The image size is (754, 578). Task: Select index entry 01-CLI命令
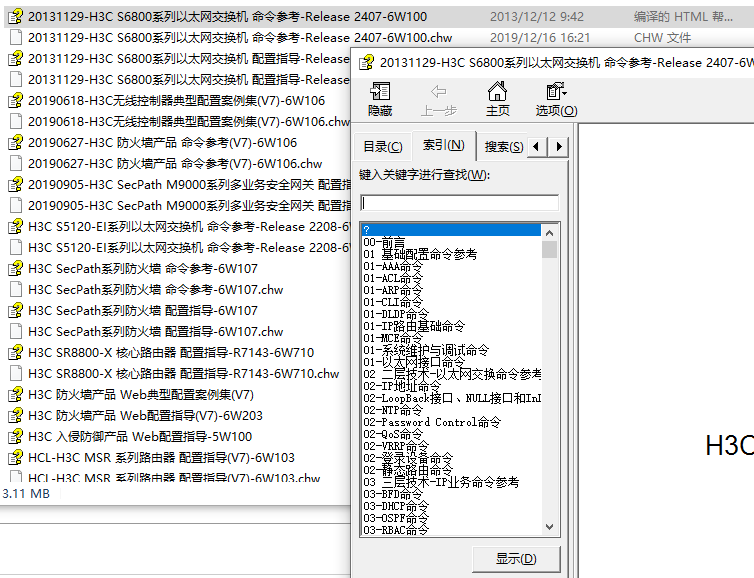click(393, 302)
